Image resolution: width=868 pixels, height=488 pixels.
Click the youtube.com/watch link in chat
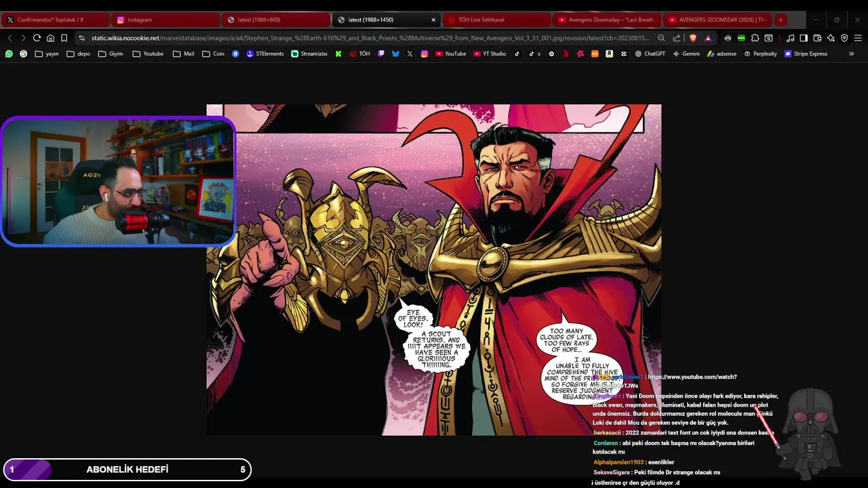click(692, 377)
